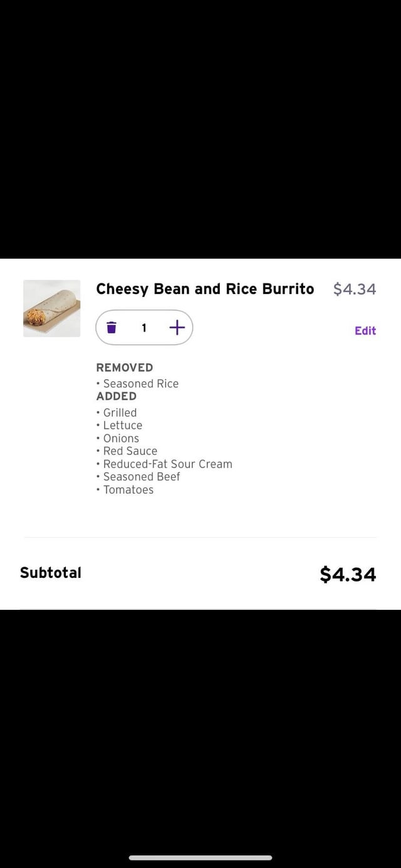Tap the quantity number 1 in the stepper
Screen dimensions: 401x868
(144, 327)
